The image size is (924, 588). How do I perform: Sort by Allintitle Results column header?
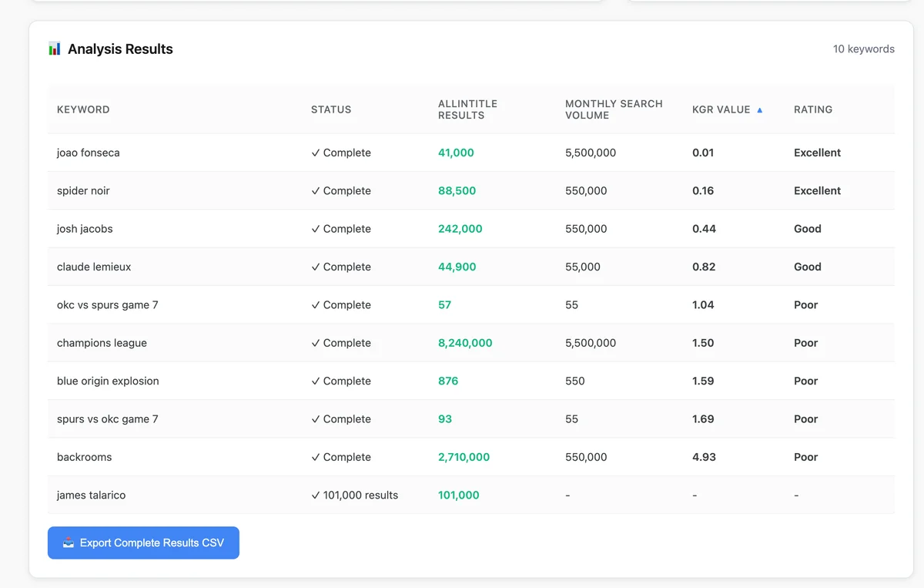pyautogui.click(x=467, y=109)
